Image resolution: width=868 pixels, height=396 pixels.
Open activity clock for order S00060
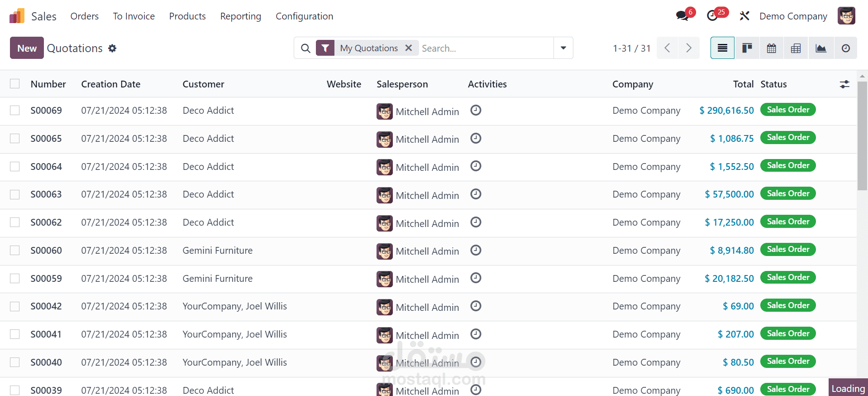(x=476, y=250)
